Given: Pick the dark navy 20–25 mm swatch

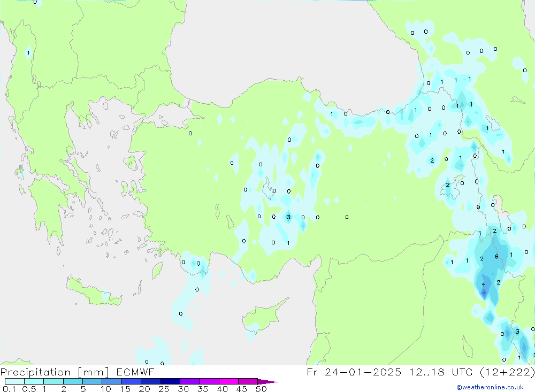Looking at the screenshot, I should point(151,382).
